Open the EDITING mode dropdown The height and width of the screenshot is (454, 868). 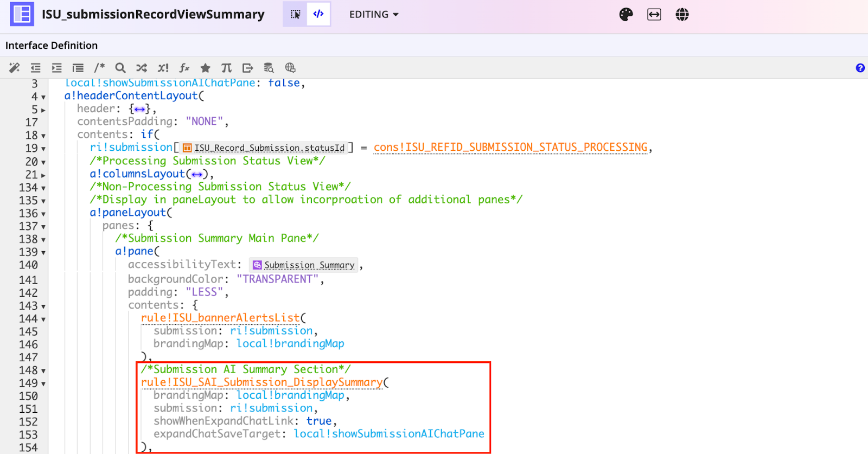[x=374, y=15]
